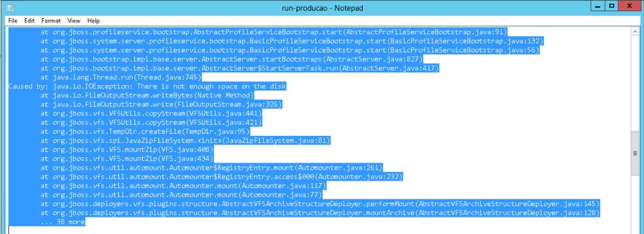Click the 'TempDir.createFile(TempDir.java:95)' line
This screenshot has height=234, width=644.
(145, 132)
